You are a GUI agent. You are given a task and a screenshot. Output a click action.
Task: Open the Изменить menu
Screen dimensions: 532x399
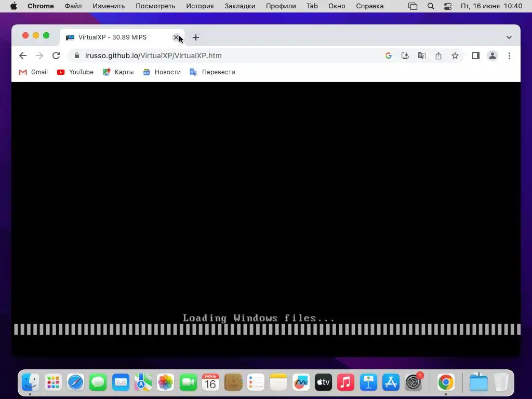109,6
